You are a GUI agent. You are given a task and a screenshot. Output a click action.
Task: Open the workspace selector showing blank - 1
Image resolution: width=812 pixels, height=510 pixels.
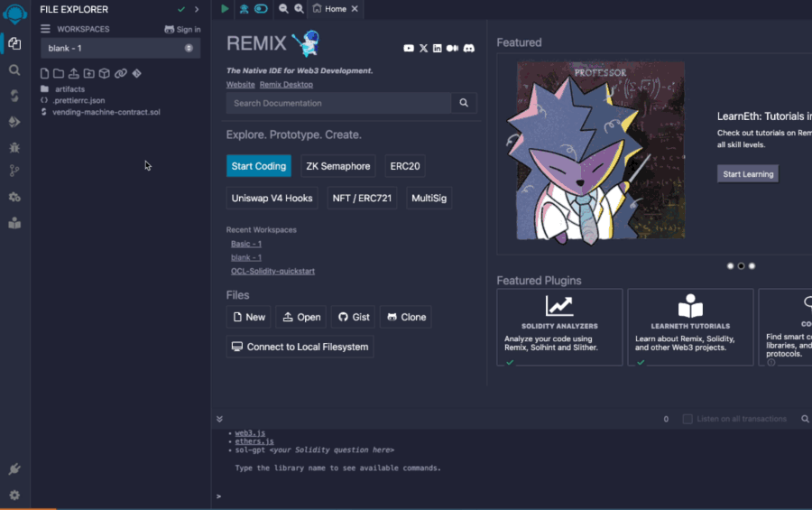pos(120,48)
